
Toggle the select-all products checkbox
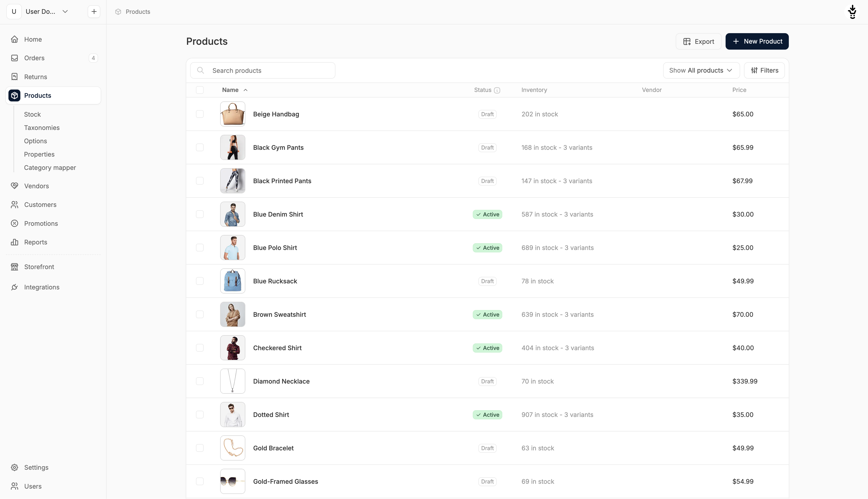coord(200,90)
